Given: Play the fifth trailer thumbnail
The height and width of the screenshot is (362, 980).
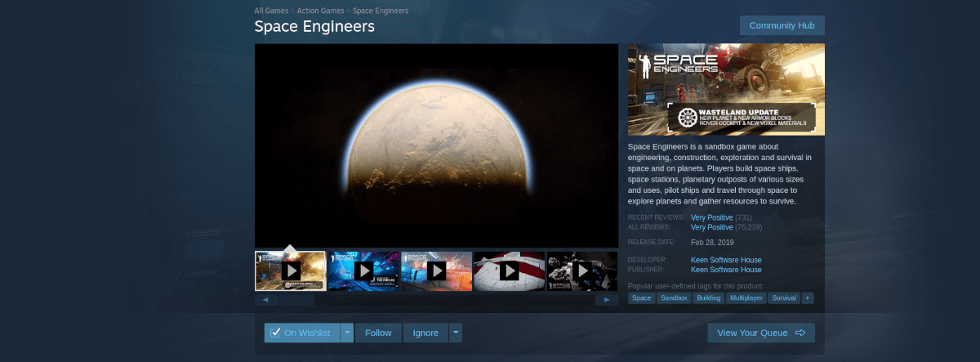Looking at the screenshot, I should click(x=582, y=270).
